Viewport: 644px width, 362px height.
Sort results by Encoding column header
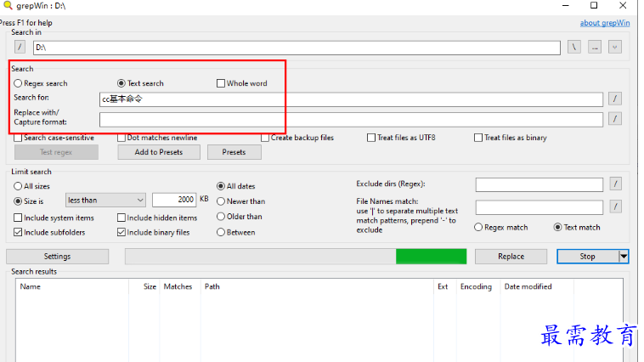[x=478, y=286]
